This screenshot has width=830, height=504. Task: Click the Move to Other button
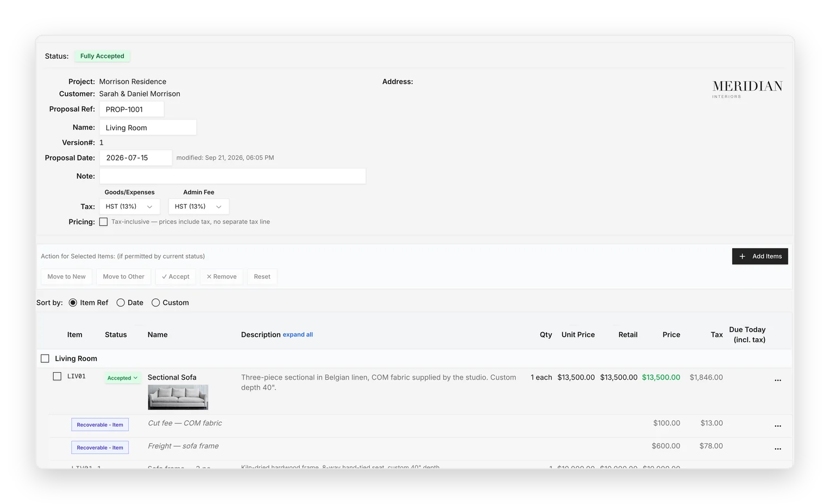coord(123,276)
